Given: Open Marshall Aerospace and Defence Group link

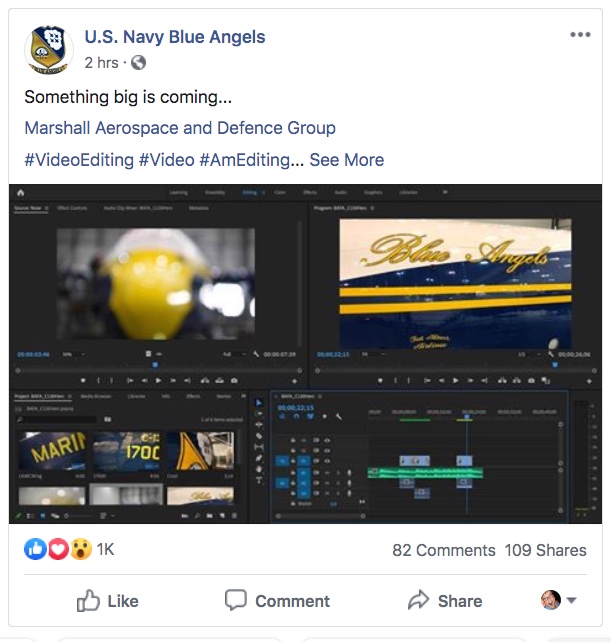Looking at the screenshot, I should [x=180, y=128].
